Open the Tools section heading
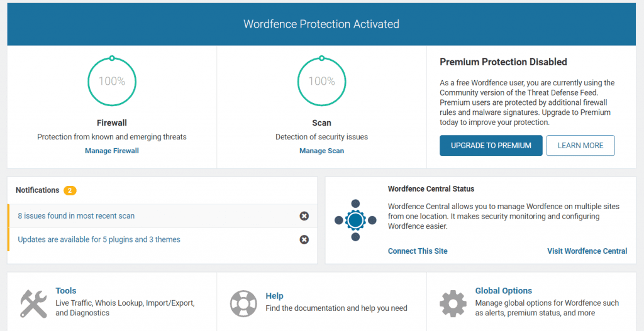 [66, 291]
